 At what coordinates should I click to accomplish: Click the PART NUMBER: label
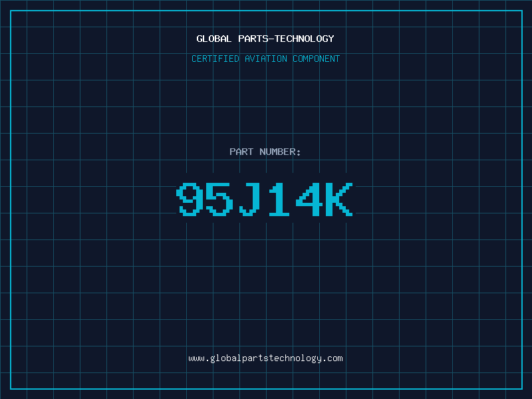coord(265,152)
